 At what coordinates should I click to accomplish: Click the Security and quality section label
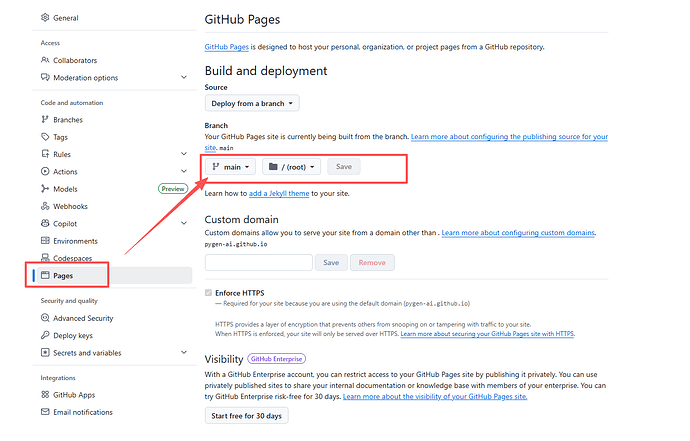pyautogui.click(x=69, y=301)
